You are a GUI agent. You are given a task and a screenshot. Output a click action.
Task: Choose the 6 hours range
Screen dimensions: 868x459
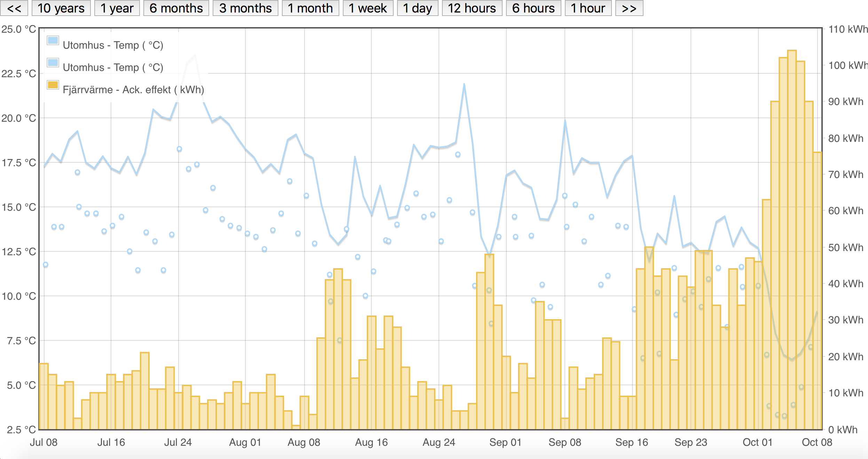coord(534,8)
